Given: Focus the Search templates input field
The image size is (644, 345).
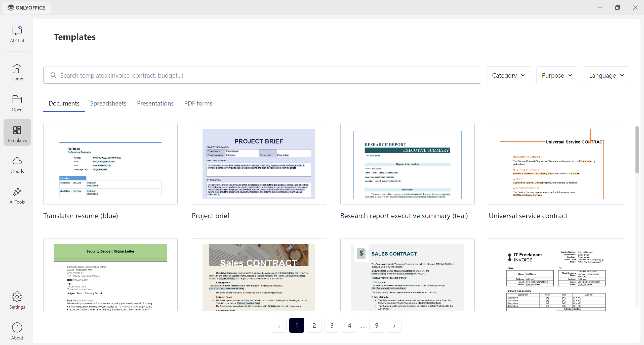Looking at the screenshot, I should pos(262,75).
